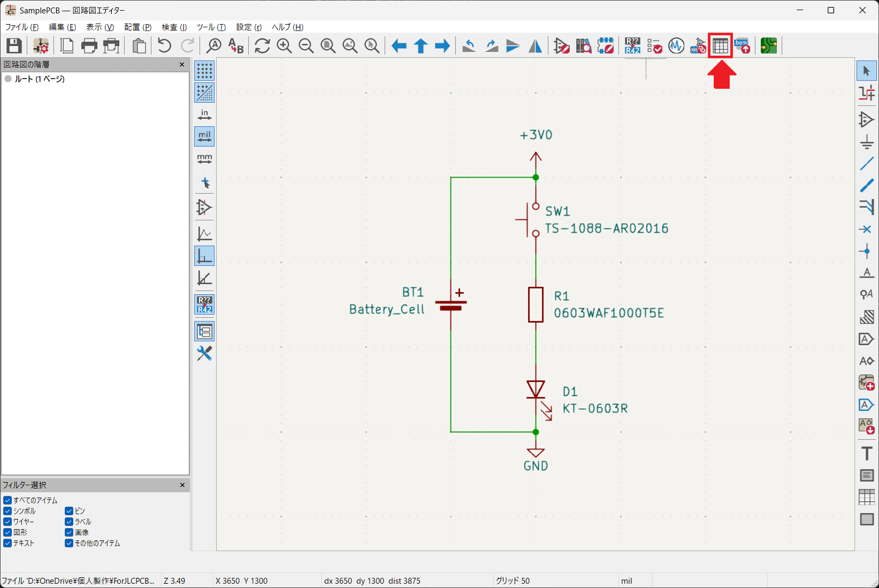Open the PCB editor
Viewport: 879px width, 588px height.
tap(769, 46)
